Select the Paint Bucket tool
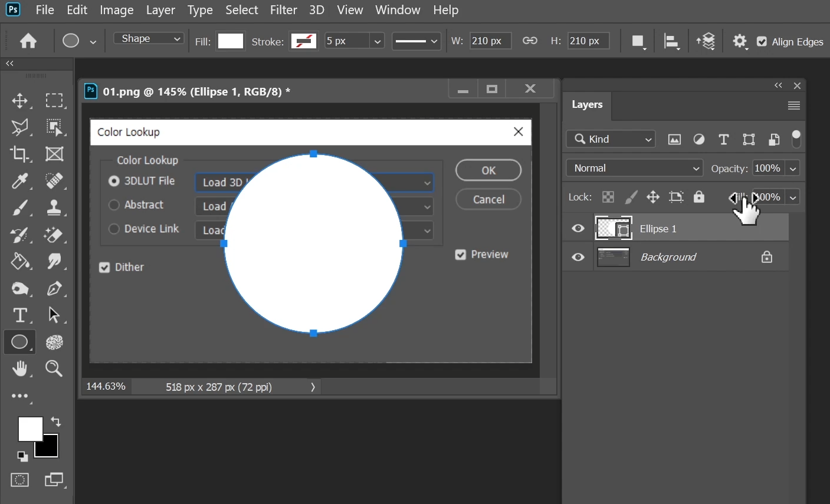 19,261
